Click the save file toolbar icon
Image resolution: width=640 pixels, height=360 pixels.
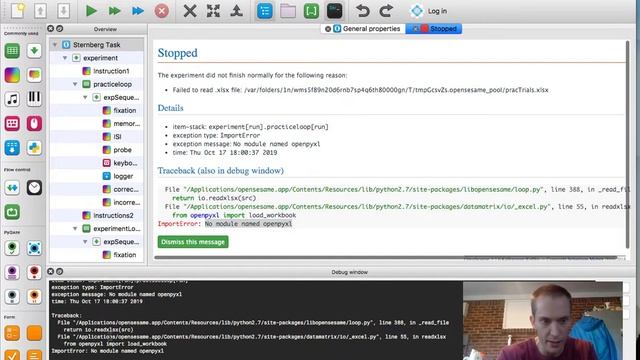[63, 11]
